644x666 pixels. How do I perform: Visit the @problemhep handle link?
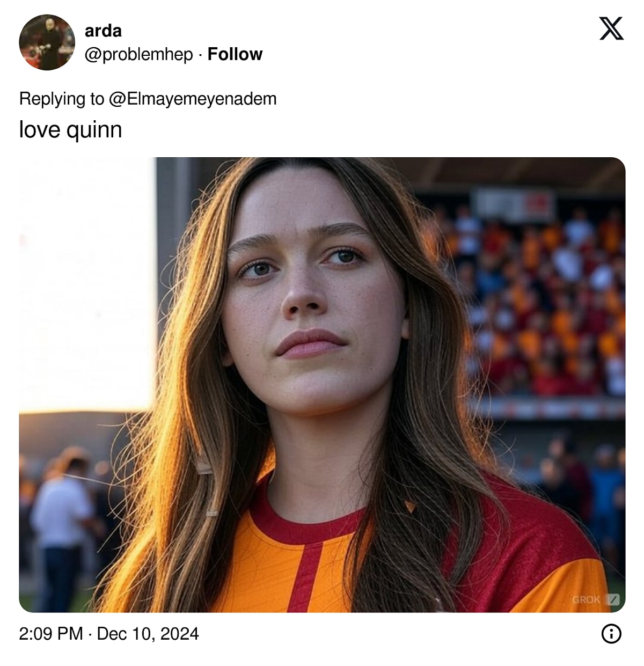point(139,54)
